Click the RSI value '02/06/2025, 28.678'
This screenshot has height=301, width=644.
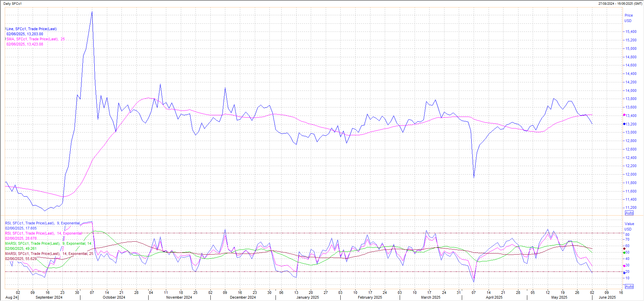(21, 239)
